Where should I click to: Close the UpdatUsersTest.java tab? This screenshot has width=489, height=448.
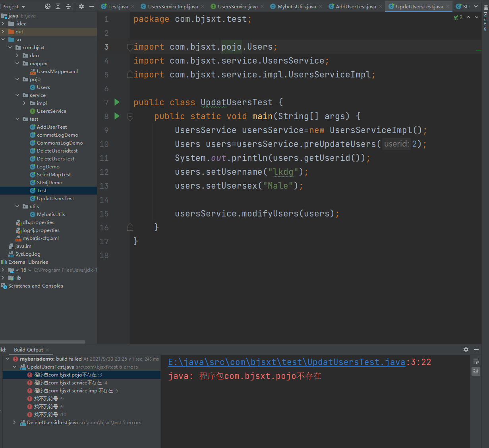coord(448,6)
